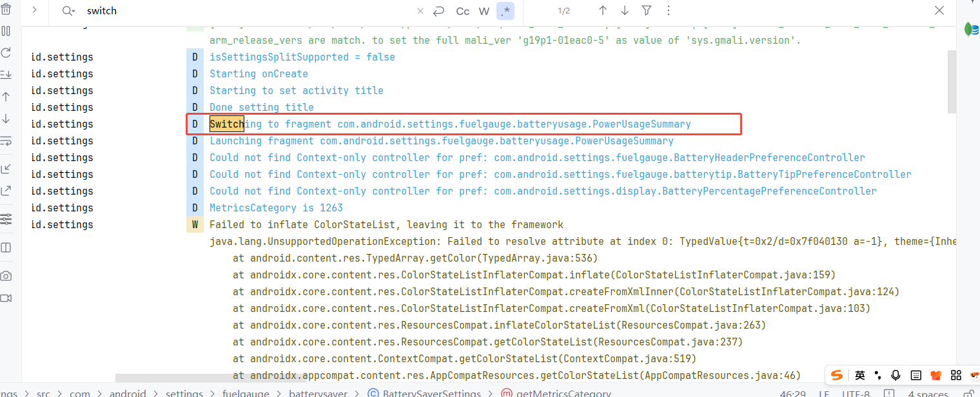Open the ColorStateListInflaterCompat.java:159 link
The height and width of the screenshot is (397, 980).
point(723,275)
